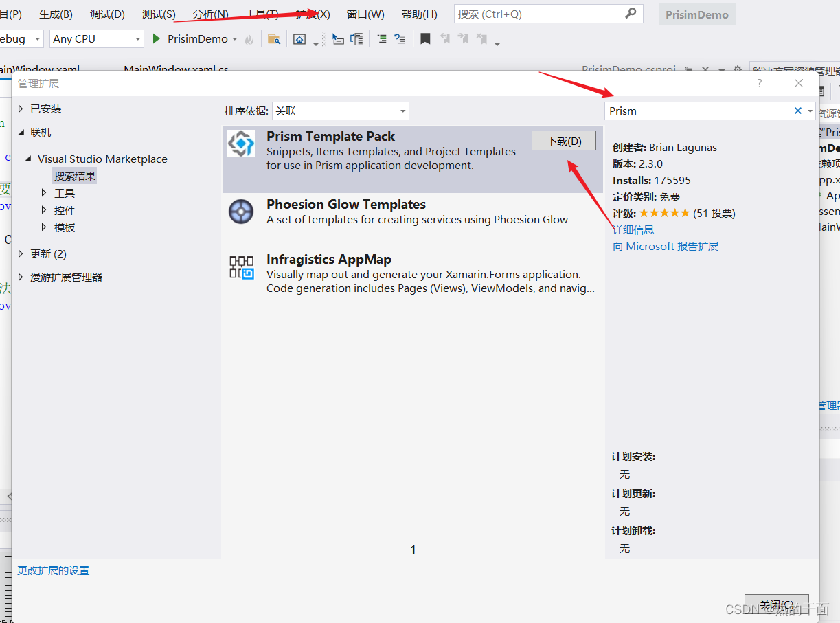Screen dimensions: 840x623
Task: Click the Infragistics AppMap icon
Action: (241, 267)
